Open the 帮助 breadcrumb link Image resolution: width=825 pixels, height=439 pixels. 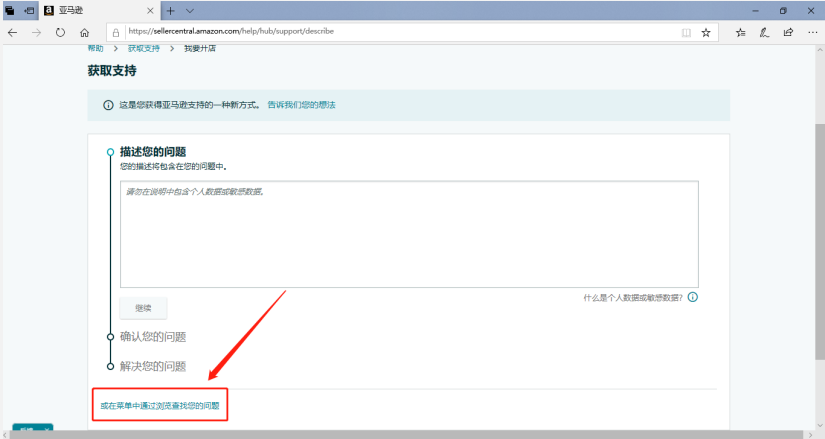click(x=95, y=48)
